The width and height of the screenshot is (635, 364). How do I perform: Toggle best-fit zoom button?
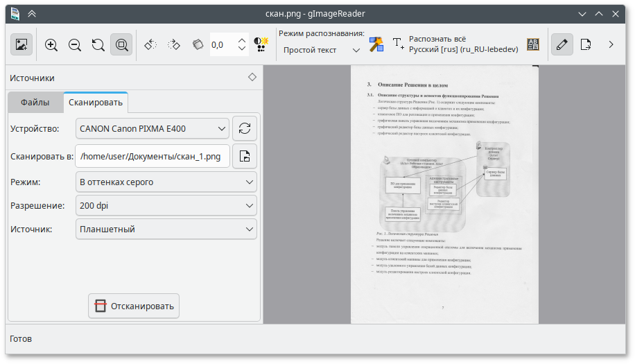pos(121,44)
